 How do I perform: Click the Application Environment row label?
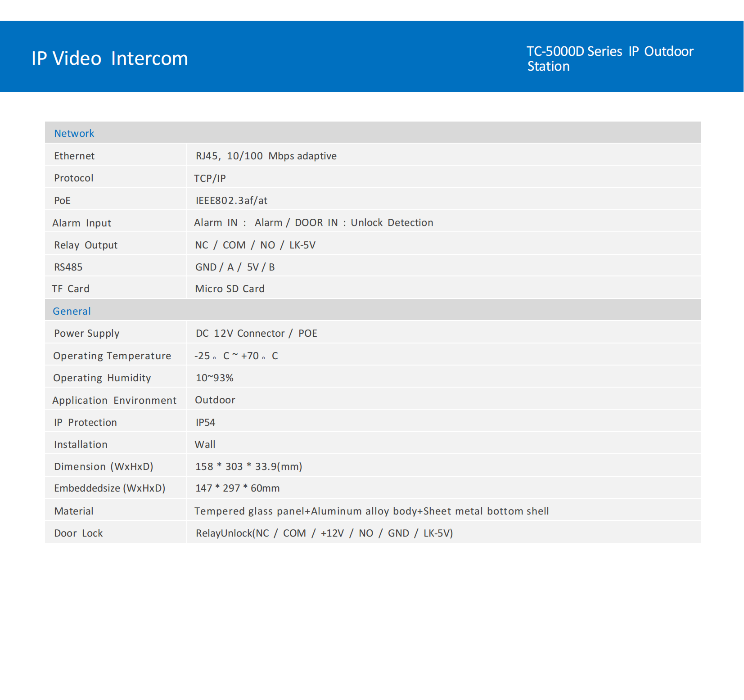pos(114,400)
